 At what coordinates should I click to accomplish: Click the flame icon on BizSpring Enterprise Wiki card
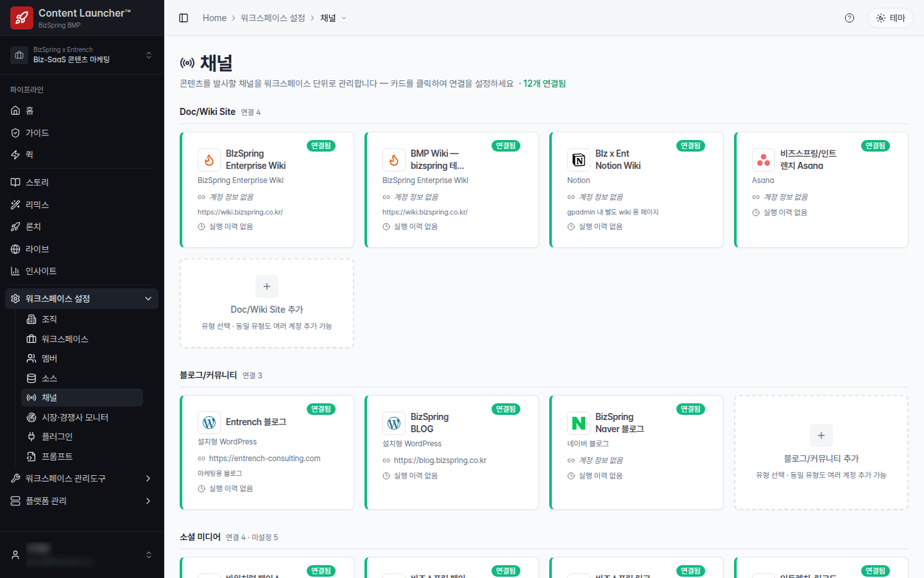pyautogui.click(x=209, y=160)
